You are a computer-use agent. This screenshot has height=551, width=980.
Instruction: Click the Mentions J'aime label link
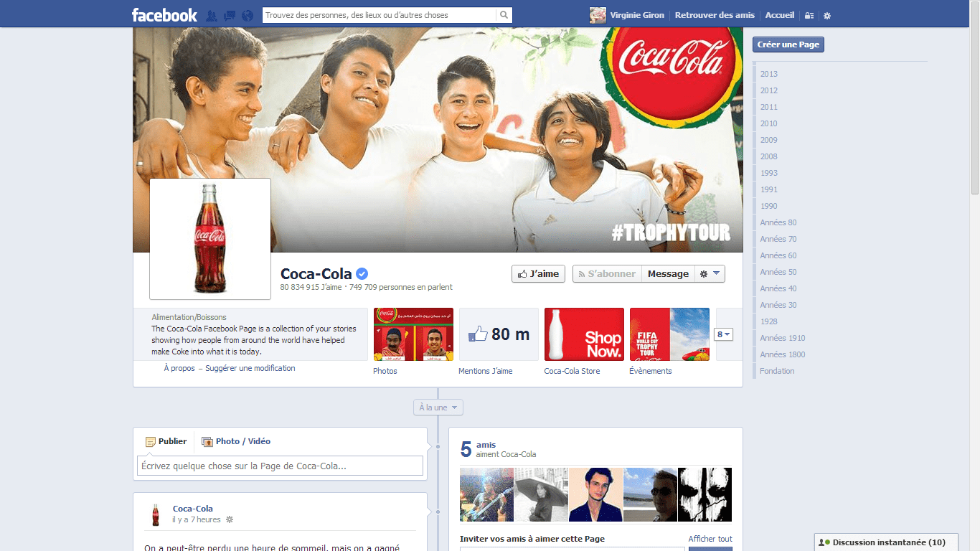point(486,371)
